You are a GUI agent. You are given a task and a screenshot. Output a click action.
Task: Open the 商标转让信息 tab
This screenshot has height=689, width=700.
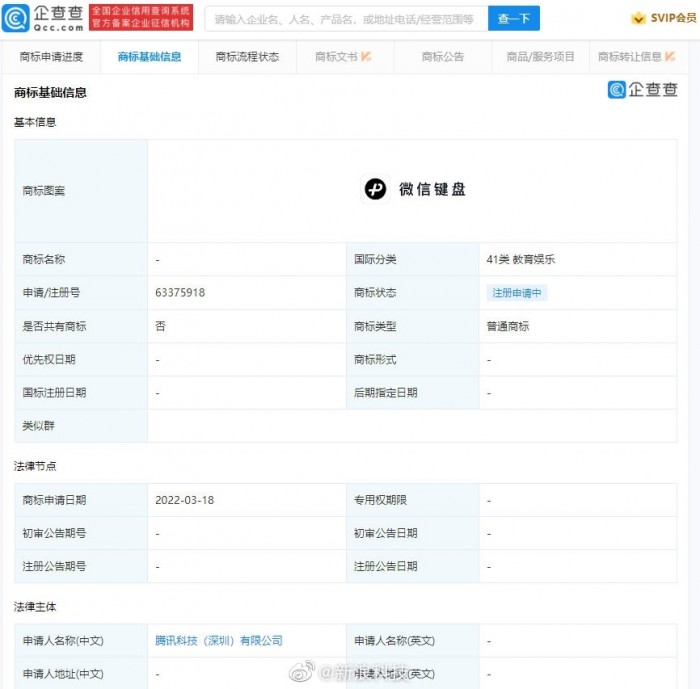tap(630, 57)
